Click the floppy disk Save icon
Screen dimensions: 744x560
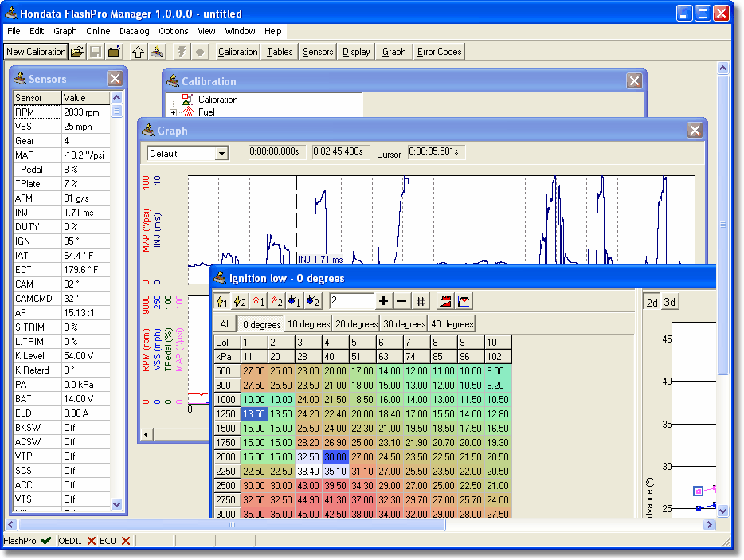pyautogui.click(x=96, y=52)
